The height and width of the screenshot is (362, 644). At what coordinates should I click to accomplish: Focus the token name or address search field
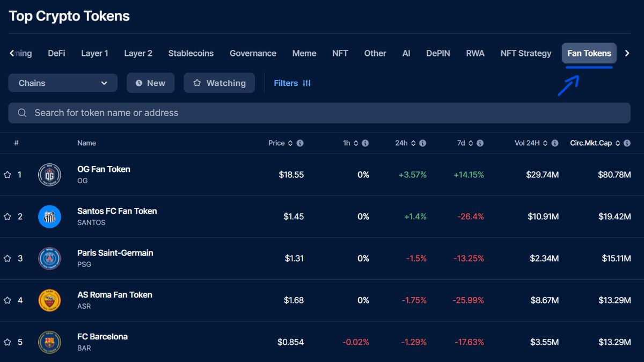pyautogui.click(x=319, y=113)
